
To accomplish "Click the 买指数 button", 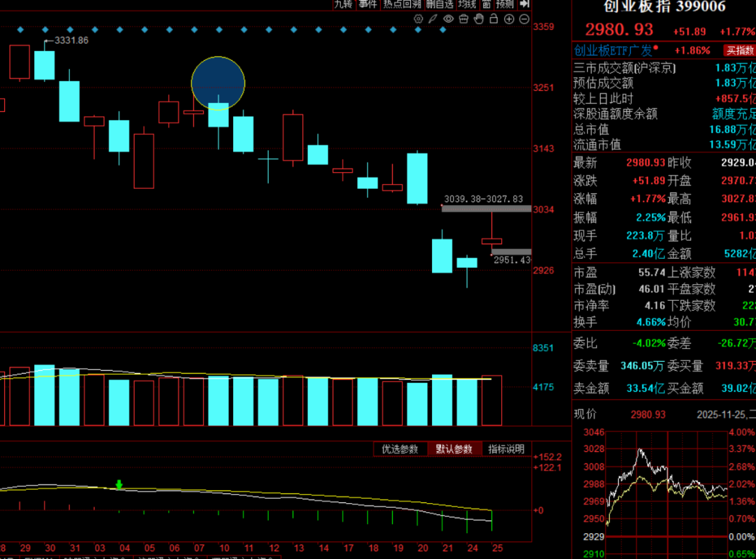I will [739, 50].
